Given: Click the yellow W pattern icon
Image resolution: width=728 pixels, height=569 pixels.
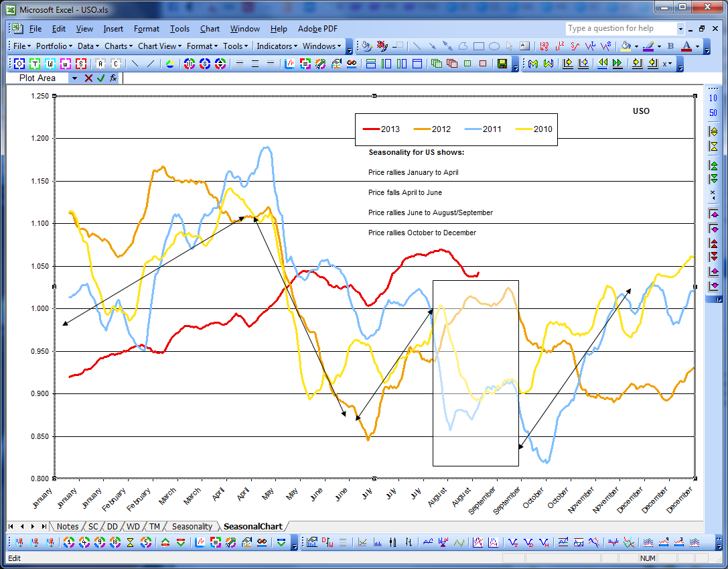Looking at the screenshot, I should coord(549,64).
